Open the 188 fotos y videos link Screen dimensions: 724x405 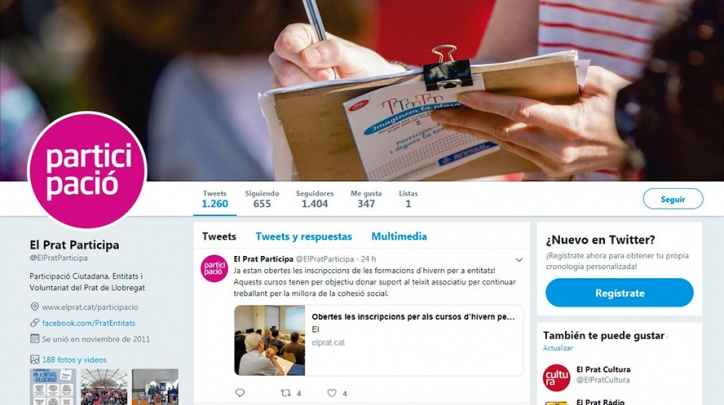coord(74,360)
